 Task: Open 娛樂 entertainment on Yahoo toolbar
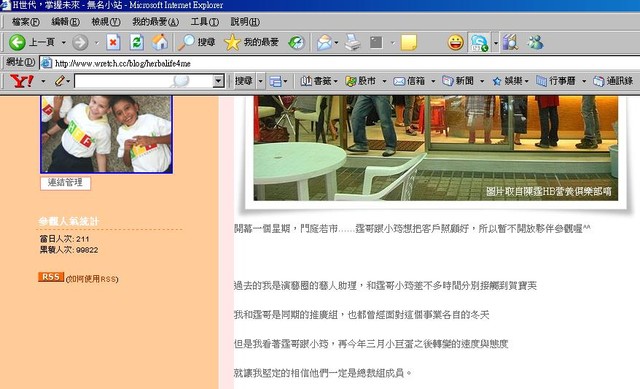pos(507,81)
